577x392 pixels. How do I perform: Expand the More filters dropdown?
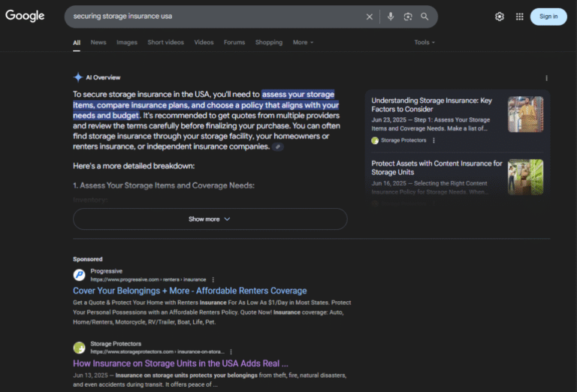303,42
